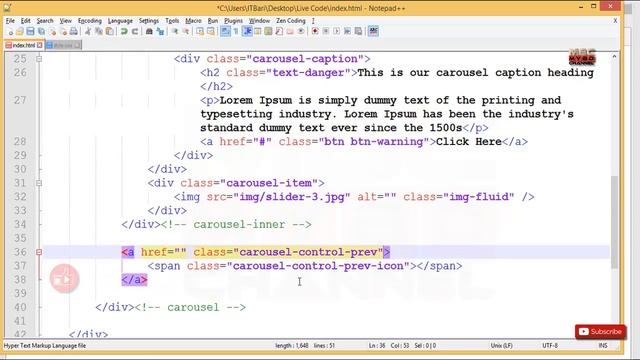Open the question mark help menu
Screen dimensions: 640x360
click(x=313, y=20)
